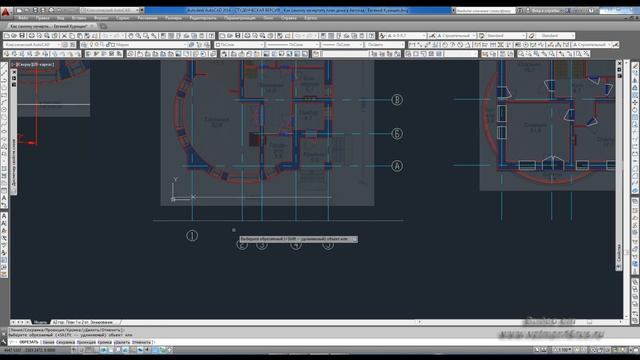The image size is (640, 360).
Task: Select the Circle tool in the draw toolbar
Action: (x=4, y=109)
